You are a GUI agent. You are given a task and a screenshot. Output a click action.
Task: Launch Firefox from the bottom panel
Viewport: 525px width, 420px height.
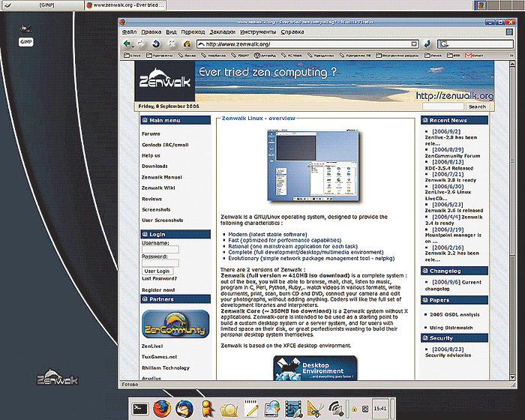point(162,409)
